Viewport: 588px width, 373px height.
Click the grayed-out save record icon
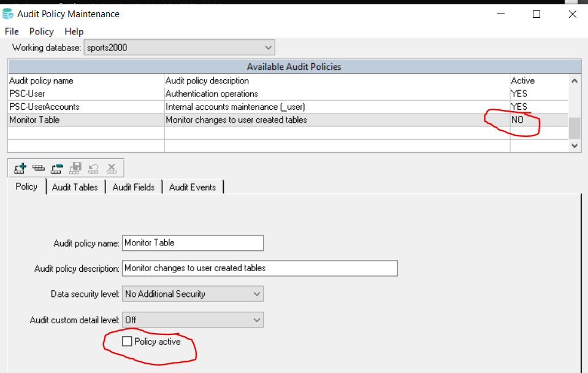tap(75, 168)
